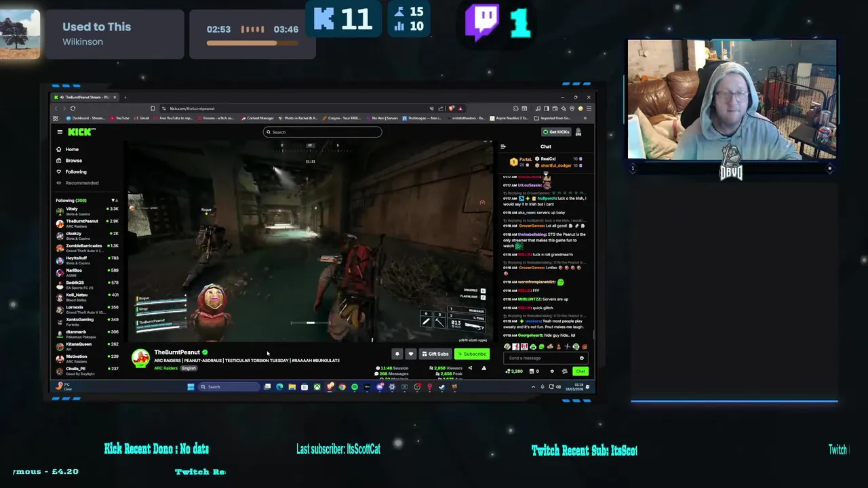Open chat settings gear icon
868x488 pixels.
point(552,371)
